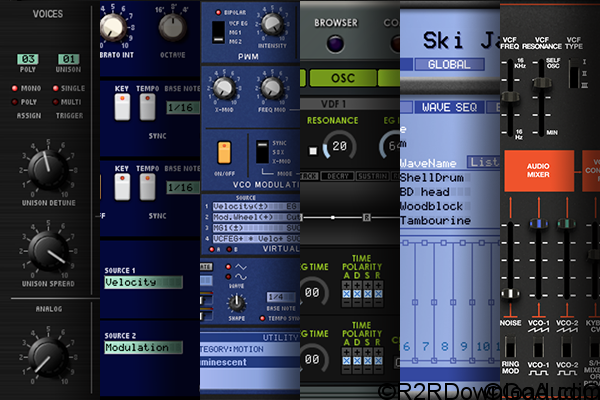
Task: Open the SOURCE 2 Modulation selector
Action: 143,347
